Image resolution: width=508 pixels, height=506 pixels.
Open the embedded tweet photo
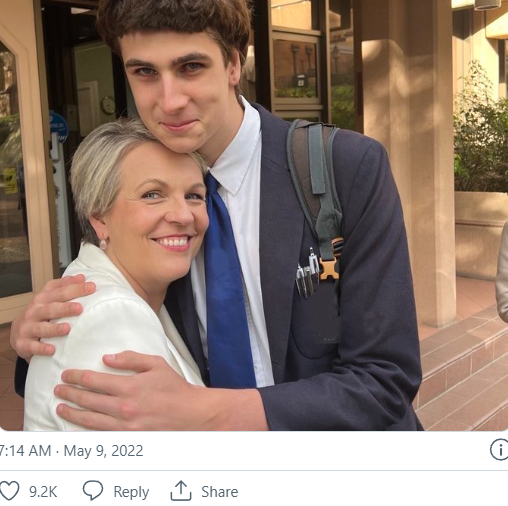254,215
